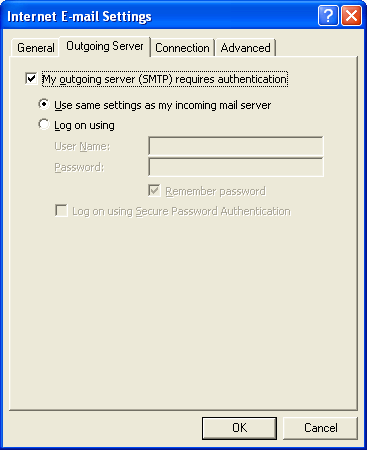
Task: Go to the Advanced tab
Action: coord(245,48)
